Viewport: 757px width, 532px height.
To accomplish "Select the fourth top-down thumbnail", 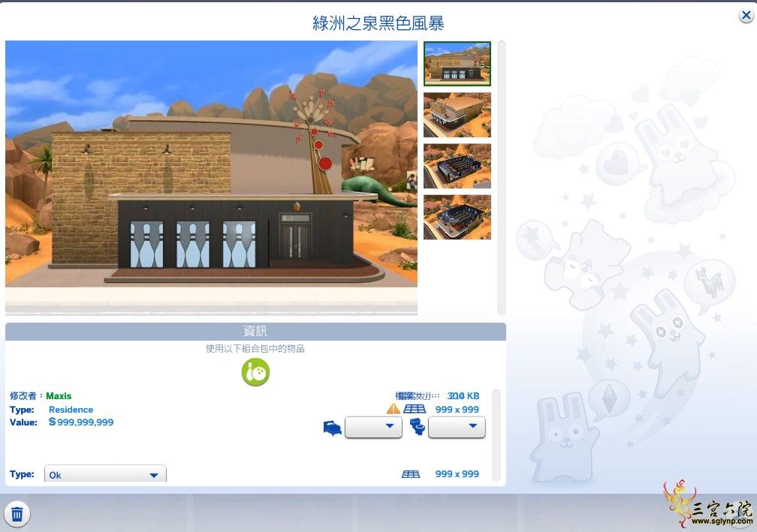I will [x=457, y=217].
